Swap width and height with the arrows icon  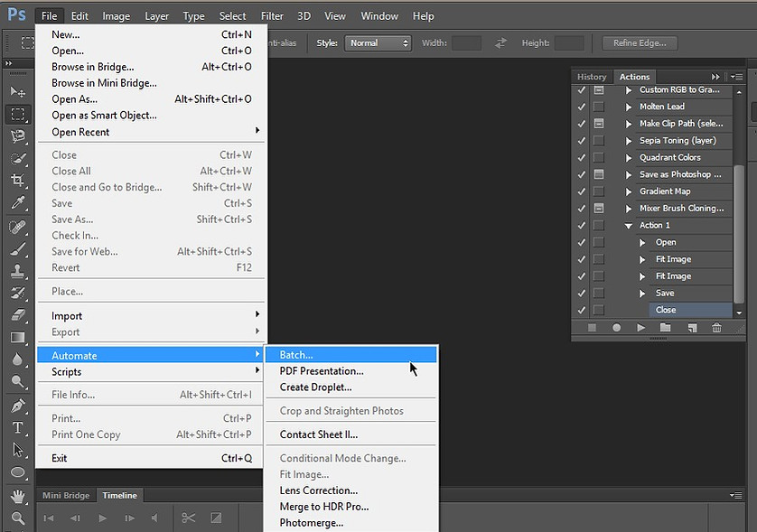500,43
